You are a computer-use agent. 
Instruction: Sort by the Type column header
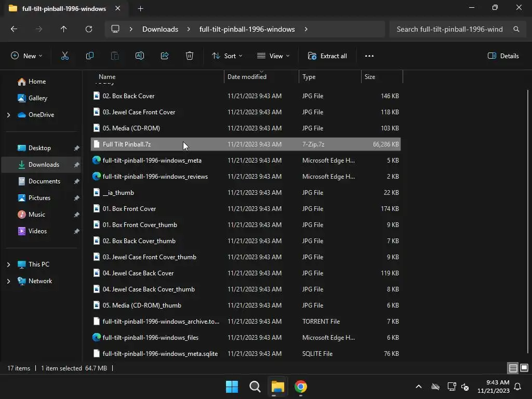click(x=330, y=77)
